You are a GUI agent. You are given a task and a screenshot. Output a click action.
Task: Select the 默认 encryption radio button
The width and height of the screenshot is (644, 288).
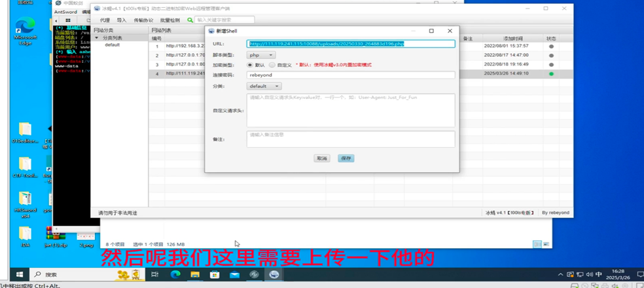pos(249,65)
